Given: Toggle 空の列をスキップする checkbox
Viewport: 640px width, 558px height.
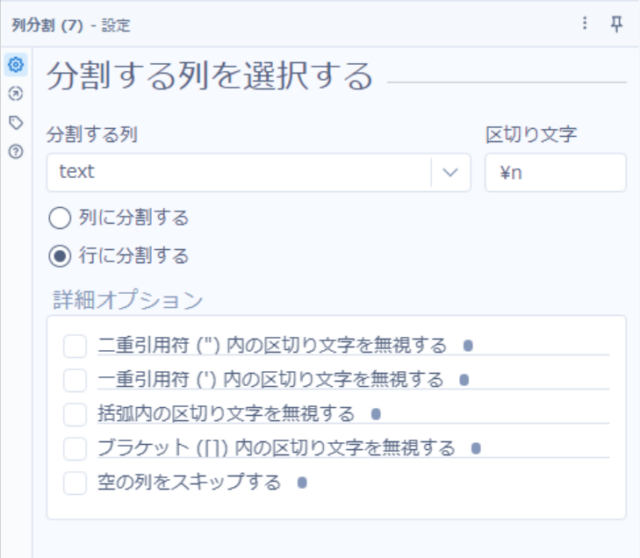Looking at the screenshot, I should click(x=75, y=483).
